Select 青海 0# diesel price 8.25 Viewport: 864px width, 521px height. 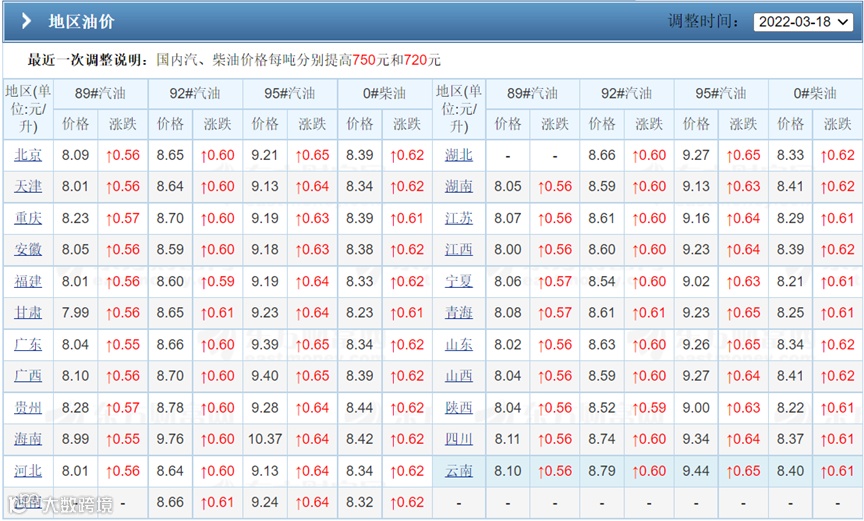click(x=791, y=313)
